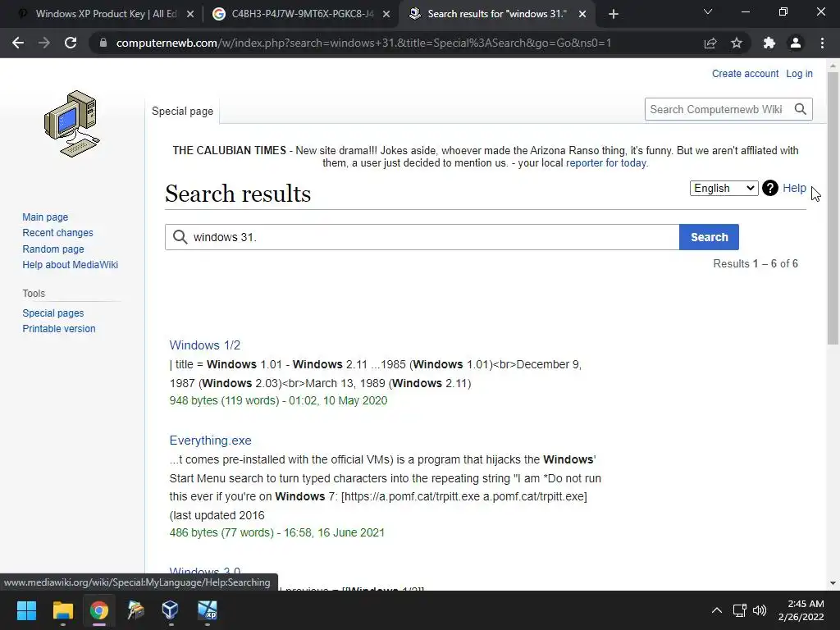Reload the current page
This screenshot has height=630, width=840.
(71, 43)
